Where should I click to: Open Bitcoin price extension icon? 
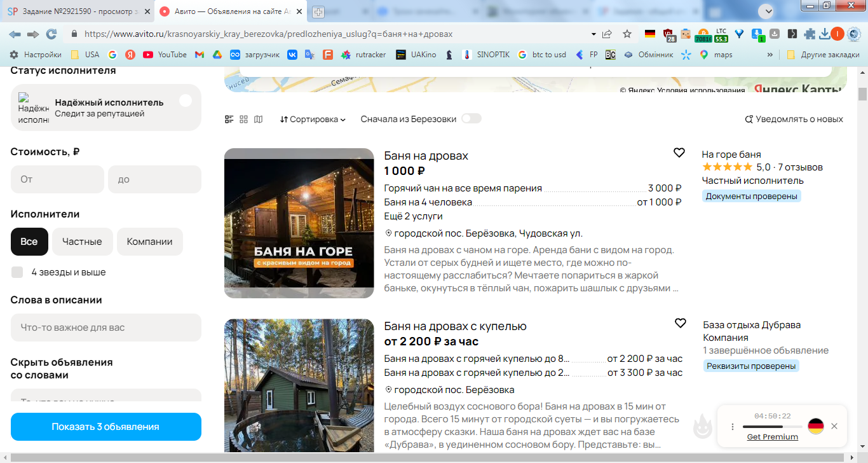pos(703,35)
